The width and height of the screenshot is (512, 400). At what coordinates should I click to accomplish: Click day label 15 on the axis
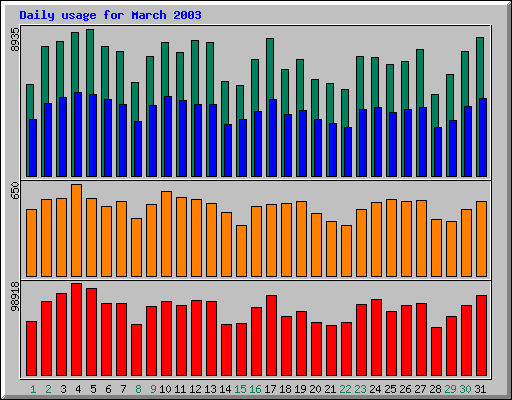click(240, 389)
